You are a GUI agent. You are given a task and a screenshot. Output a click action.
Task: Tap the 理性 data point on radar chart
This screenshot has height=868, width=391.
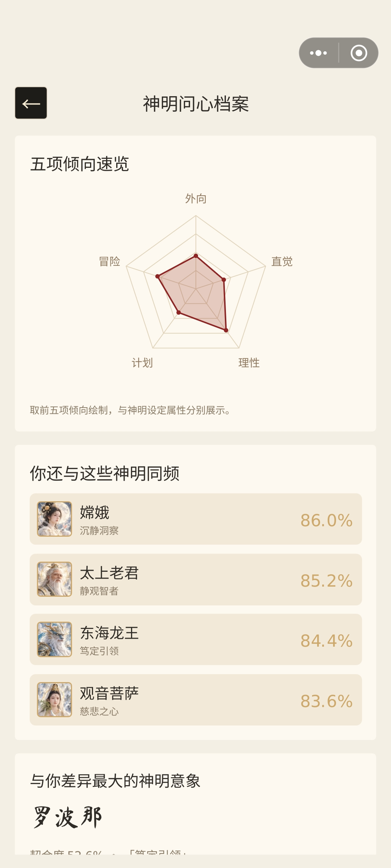point(226,330)
